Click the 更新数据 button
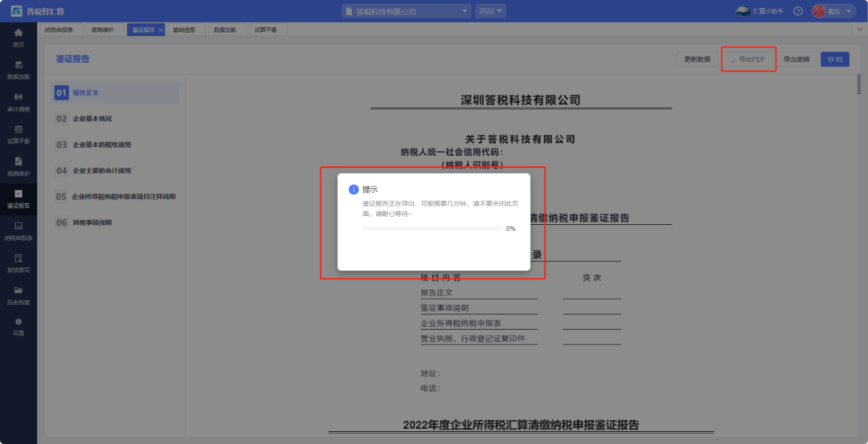Image resolution: width=868 pixels, height=444 pixels. click(x=697, y=59)
